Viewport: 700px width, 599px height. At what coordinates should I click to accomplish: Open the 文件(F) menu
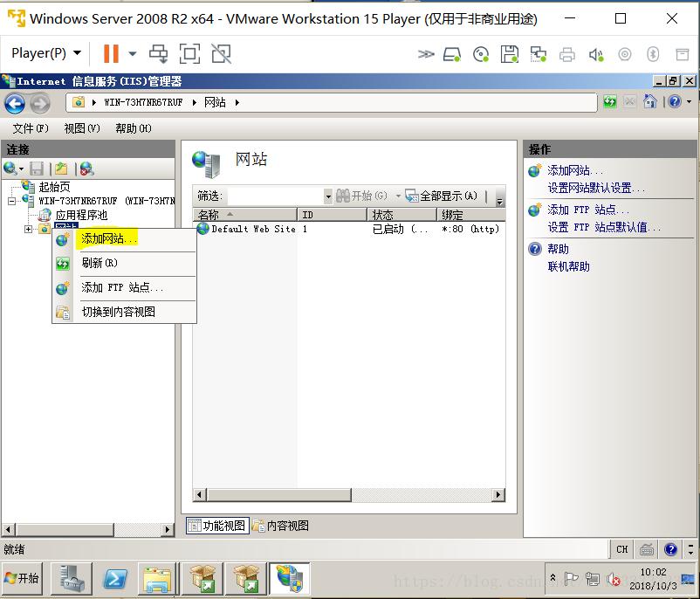click(x=30, y=128)
